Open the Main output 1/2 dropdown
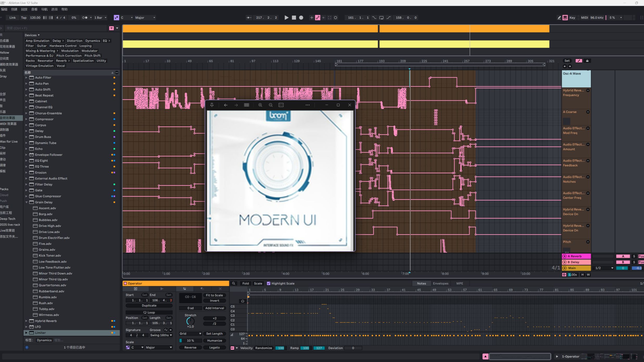Screen dimensions: 644x362 click(x=603, y=268)
